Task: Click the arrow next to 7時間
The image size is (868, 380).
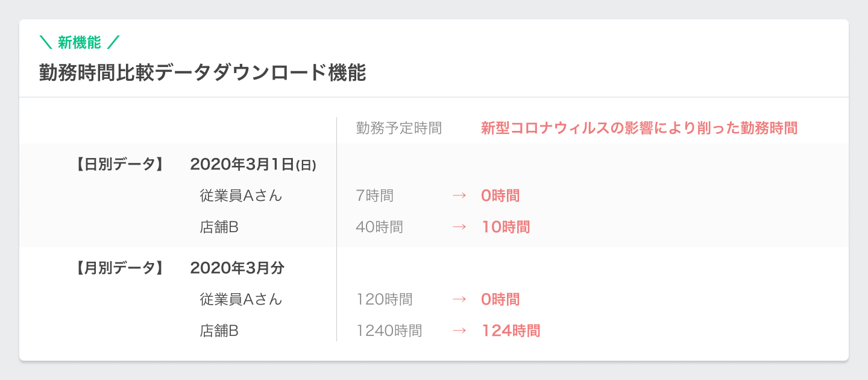Action: coord(459,195)
